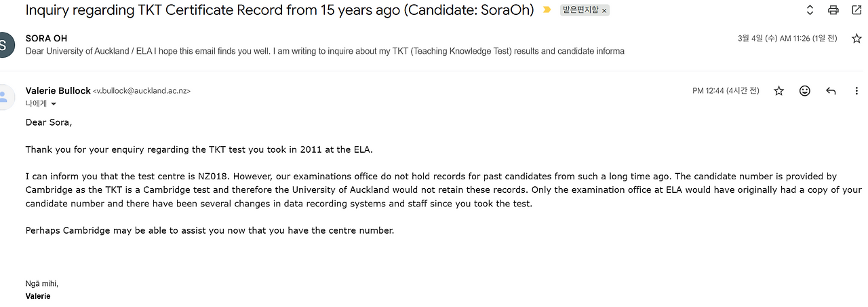Screen dimensions: 868x307
Task: Reply to Valerie Bullock's message
Action: (831, 90)
